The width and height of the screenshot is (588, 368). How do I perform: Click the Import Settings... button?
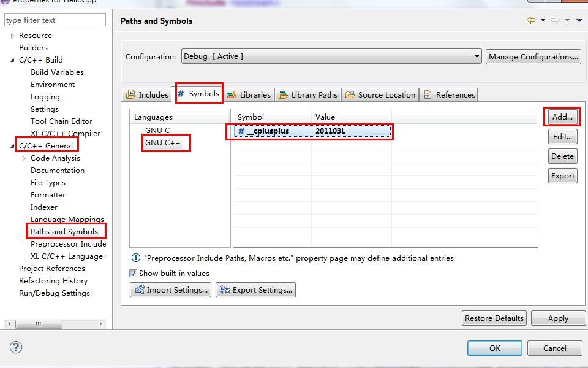click(x=171, y=290)
